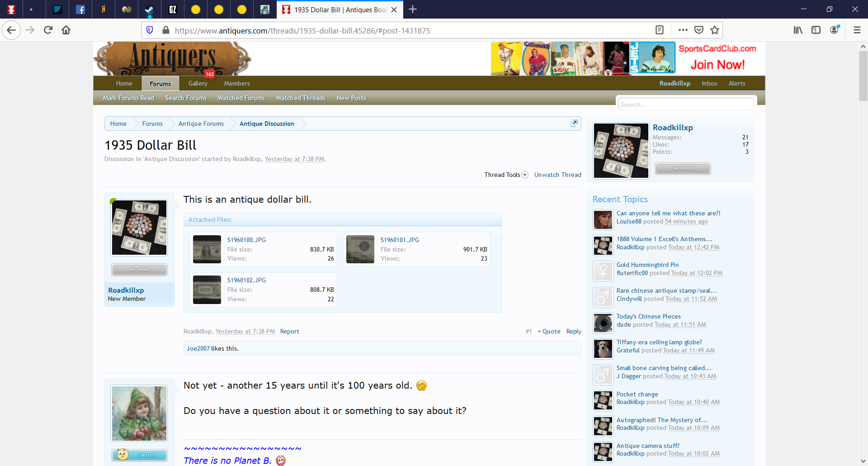Click the browser Forward arrow button
The width and height of the screenshot is (868, 466).
30,30
